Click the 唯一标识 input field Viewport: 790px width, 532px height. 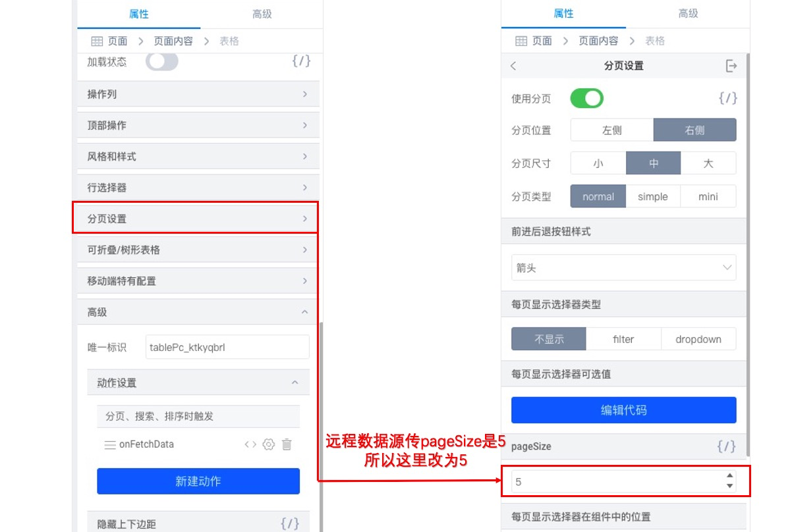pyautogui.click(x=227, y=347)
